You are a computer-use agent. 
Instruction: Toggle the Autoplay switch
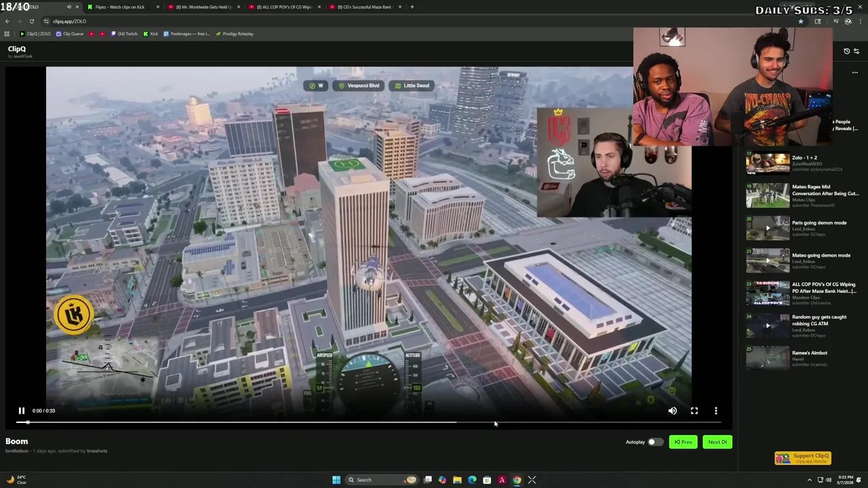pos(654,442)
